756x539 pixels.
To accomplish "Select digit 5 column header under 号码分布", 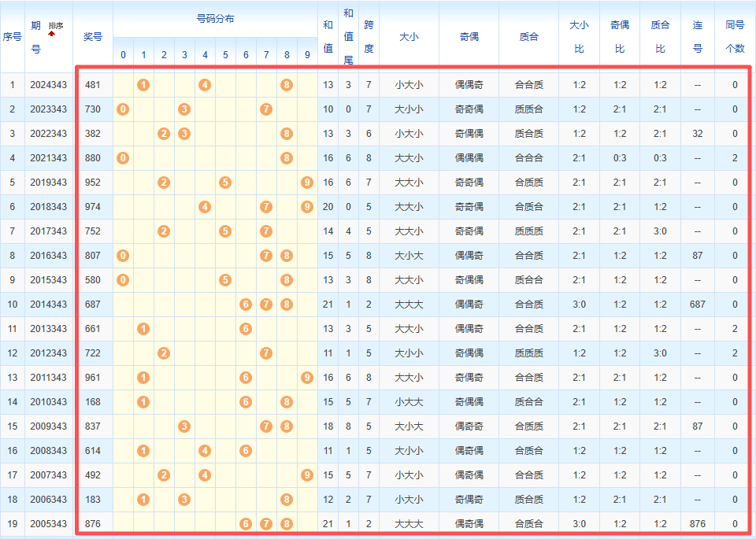I will (225, 55).
